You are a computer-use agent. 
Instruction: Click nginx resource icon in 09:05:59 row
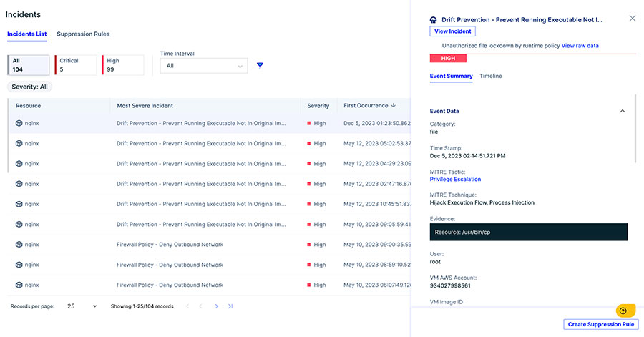pyautogui.click(x=19, y=224)
